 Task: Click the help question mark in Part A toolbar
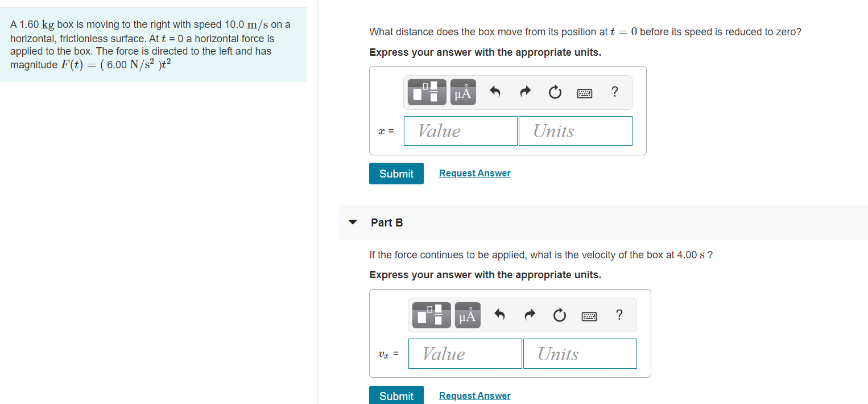tap(614, 92)
